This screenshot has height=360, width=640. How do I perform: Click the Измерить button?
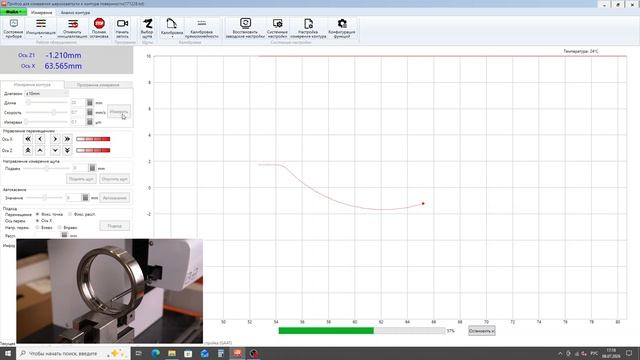click(x=119, y=112)
